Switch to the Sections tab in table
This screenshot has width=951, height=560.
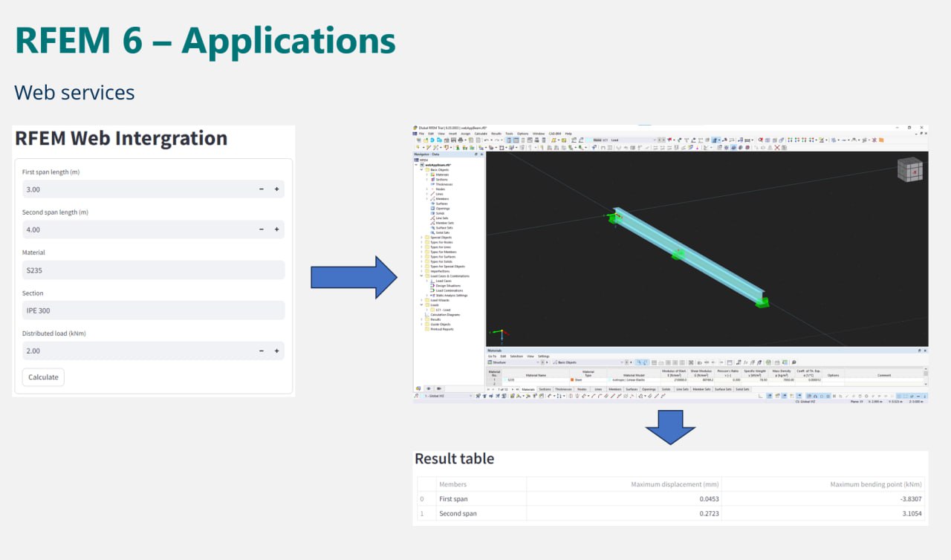545,389
